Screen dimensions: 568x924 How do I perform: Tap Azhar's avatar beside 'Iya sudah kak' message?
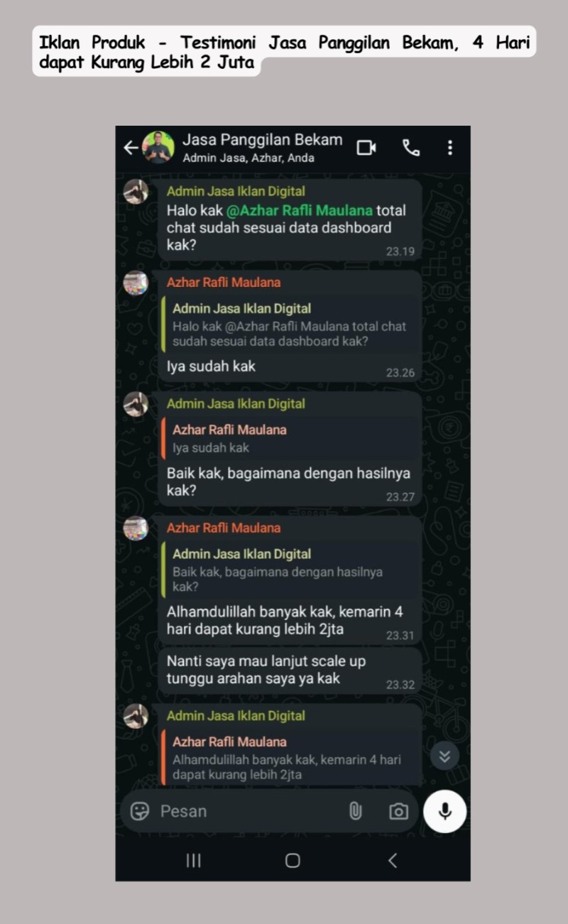pos(136,283)
